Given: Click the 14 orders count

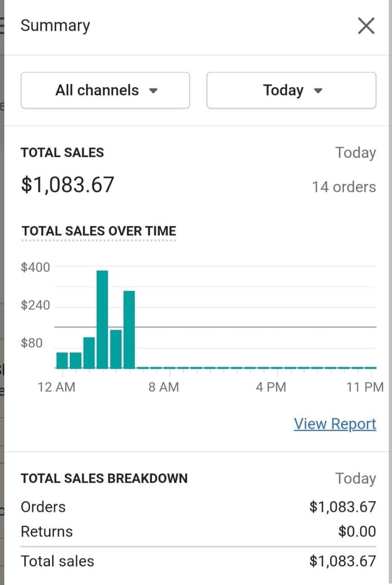Looking at the screenshot, I should point(343,187).
